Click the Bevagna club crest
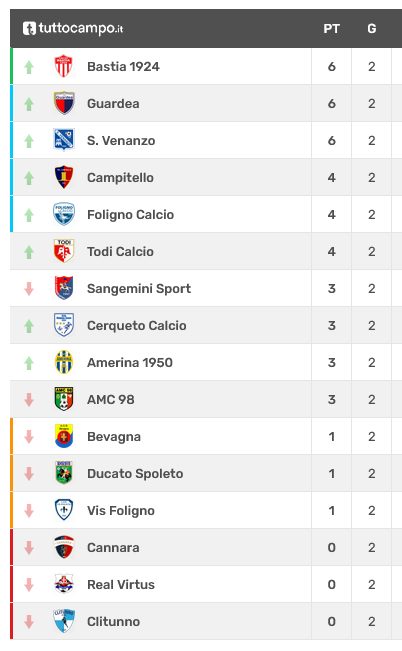The width and height of the screenshot is (402, 651). click(64, 436)
